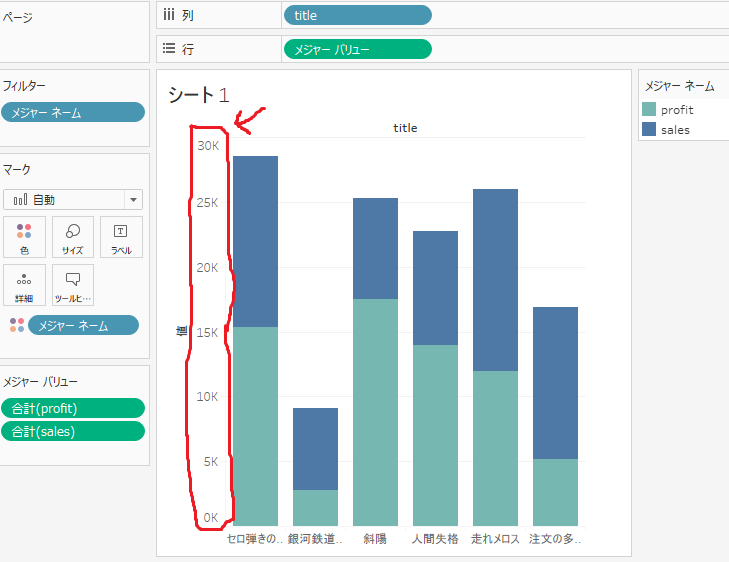The width and height of the screenshot is (729, 562).
Task: Click the 列 columns shelf icon
Action: coord(169,15)
